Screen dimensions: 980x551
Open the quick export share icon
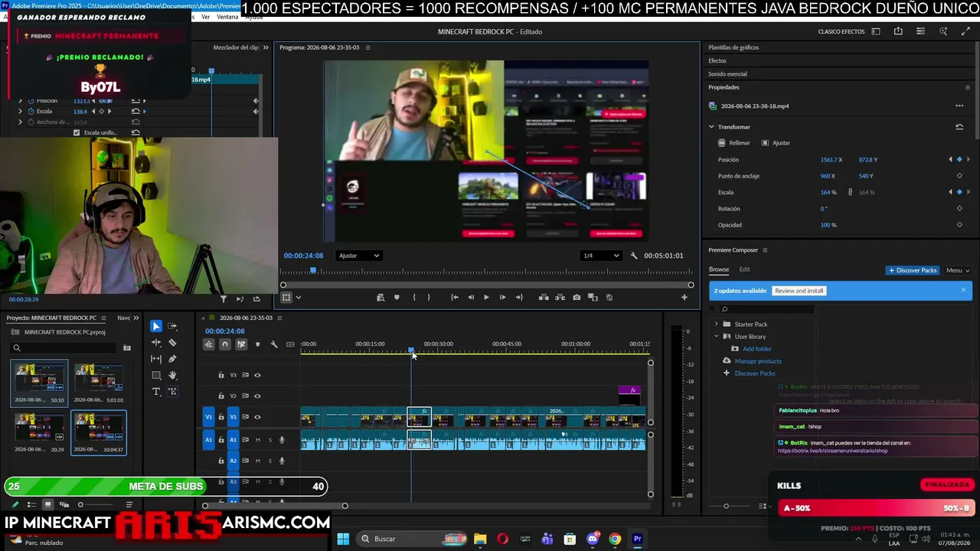click(898, 31)
